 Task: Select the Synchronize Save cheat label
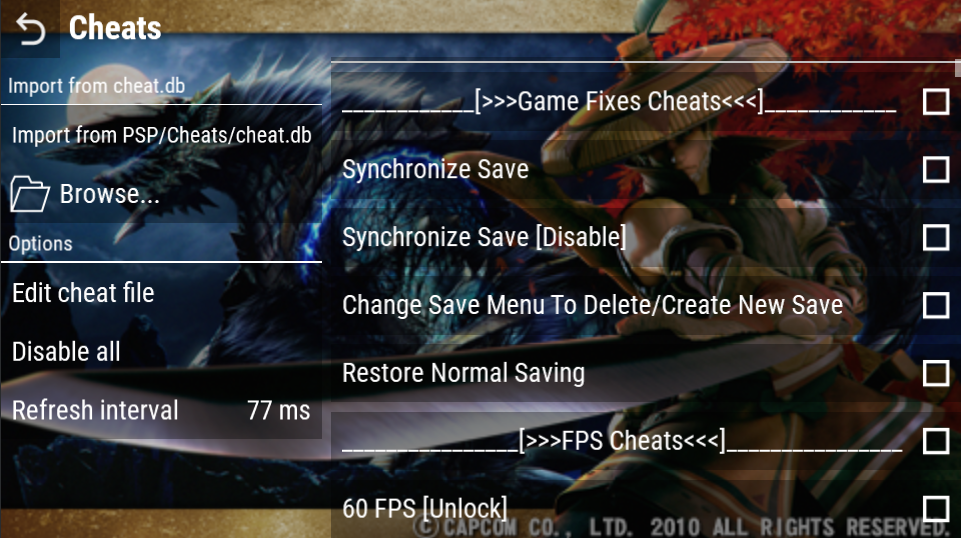point(435,170)
